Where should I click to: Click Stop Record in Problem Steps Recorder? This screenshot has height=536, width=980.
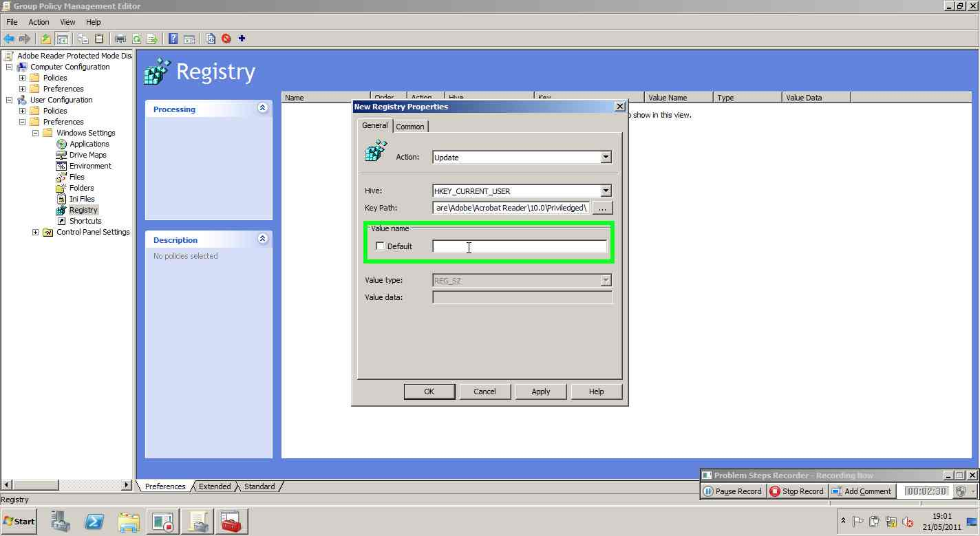coord(796,491)
